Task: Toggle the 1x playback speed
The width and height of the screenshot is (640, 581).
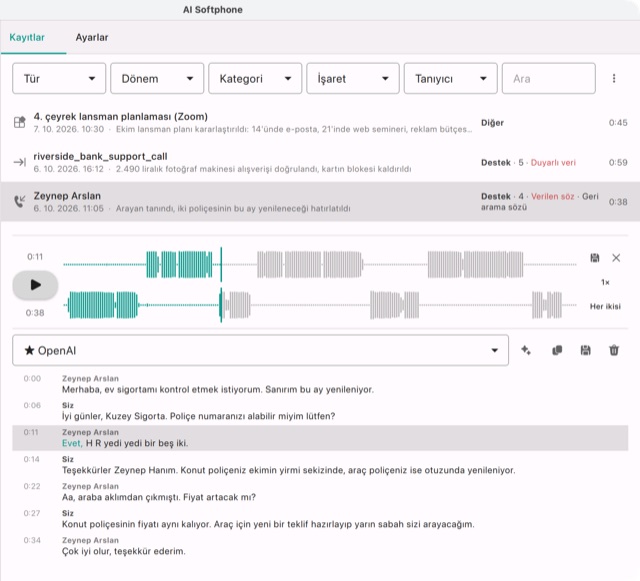Action: pos(605,282)
